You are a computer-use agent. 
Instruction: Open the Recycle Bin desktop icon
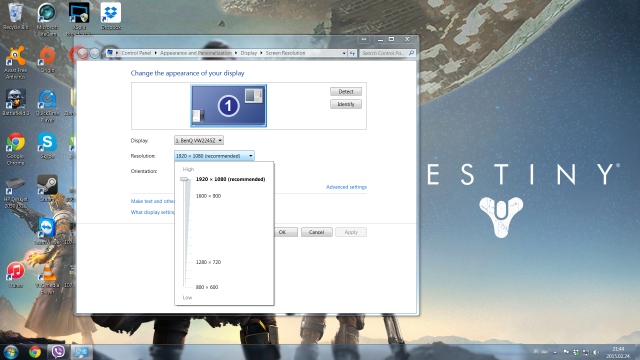pos(16,16)
